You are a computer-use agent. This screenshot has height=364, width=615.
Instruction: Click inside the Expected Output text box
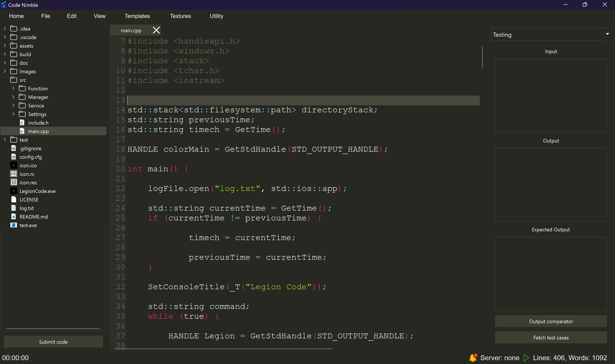(551, 274)
